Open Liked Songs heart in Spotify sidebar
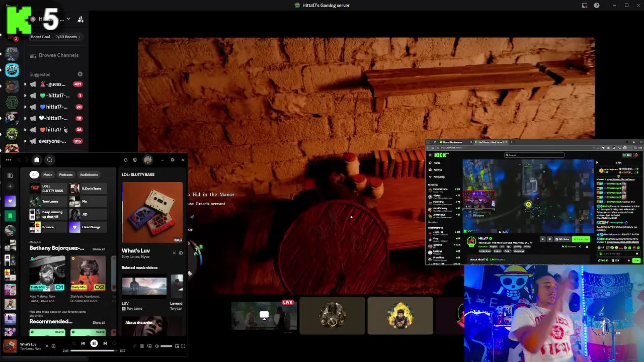Viewport: 644px width, 362px height. click(x=10, y=201)
